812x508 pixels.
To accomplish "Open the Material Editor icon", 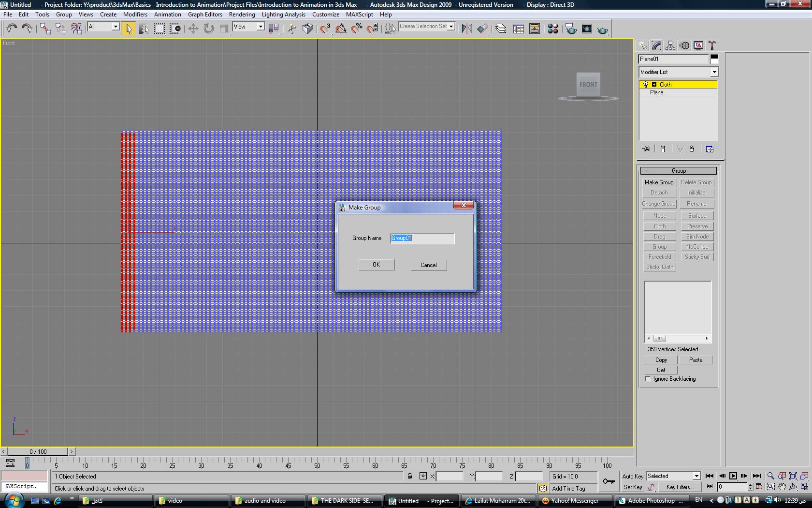I will pos(553,29).
